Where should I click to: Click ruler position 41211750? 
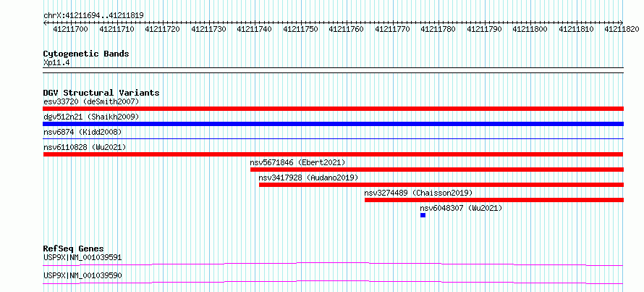pyautogui.click(x=300, y=29)
